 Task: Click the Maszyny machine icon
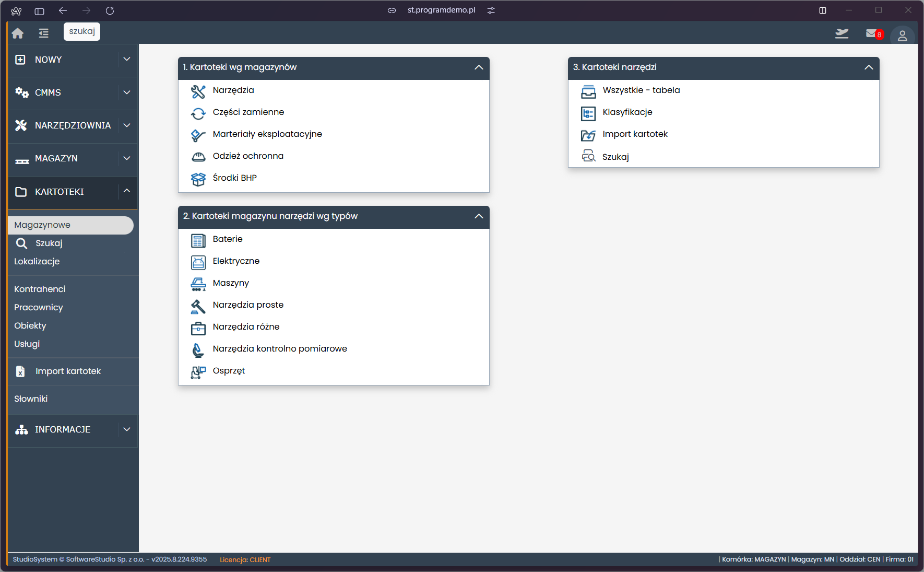(x=198, y=284)
